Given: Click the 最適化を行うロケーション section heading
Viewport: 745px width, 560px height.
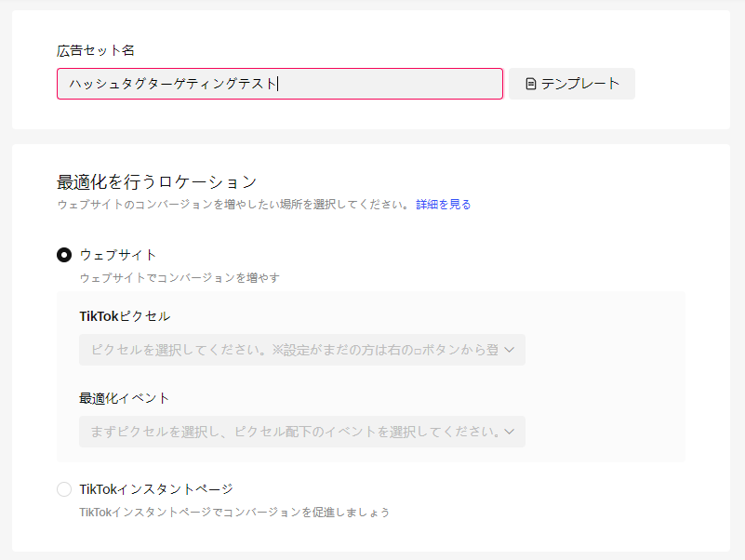Looking at the screenshot, I should click(x=156, y=181).
